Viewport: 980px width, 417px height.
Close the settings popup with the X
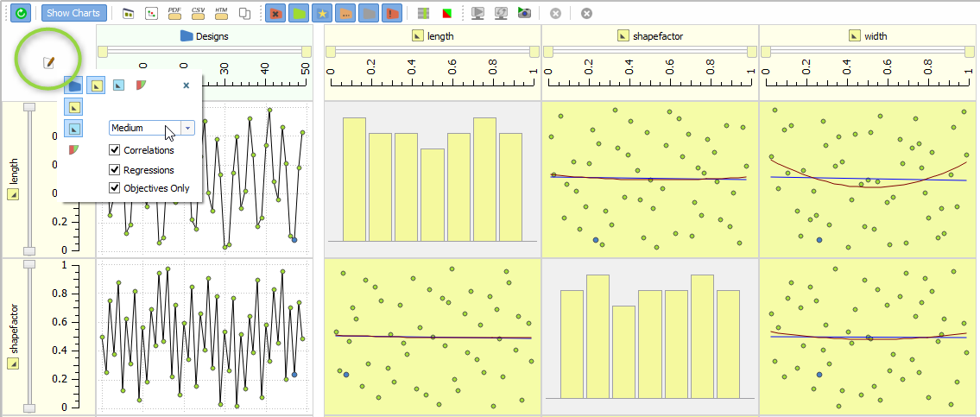(x=186, y=85)
